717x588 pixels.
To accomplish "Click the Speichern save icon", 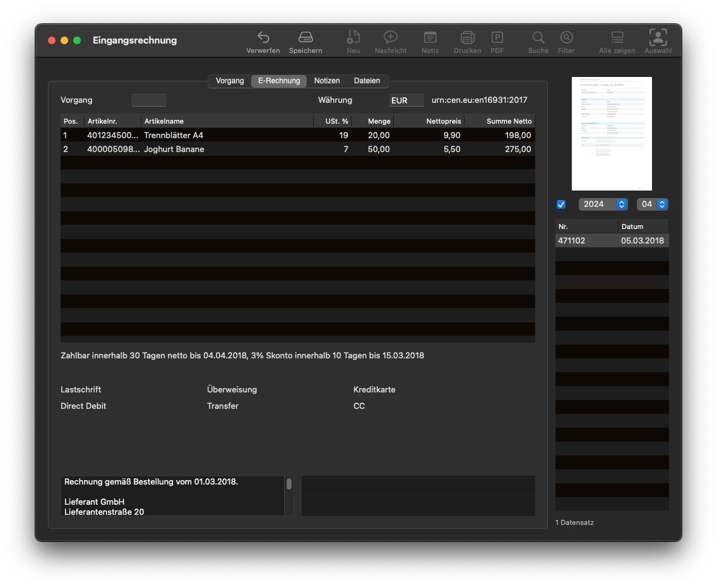I will click(305, 38).
